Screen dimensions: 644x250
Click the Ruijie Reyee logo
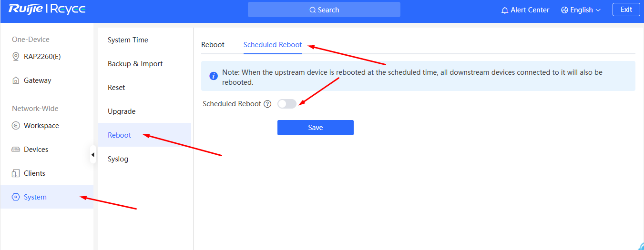pyautogui.click(x=47, y=9)
